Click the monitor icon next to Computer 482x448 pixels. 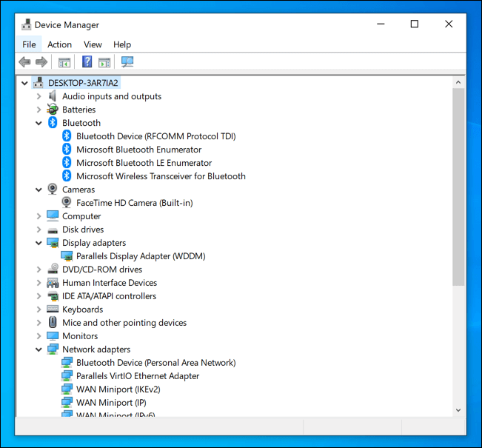click(x=53, y=215)
